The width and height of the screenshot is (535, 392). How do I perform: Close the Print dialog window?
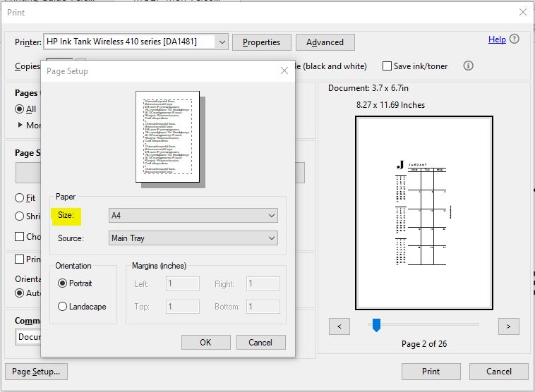tap(523, 12)
